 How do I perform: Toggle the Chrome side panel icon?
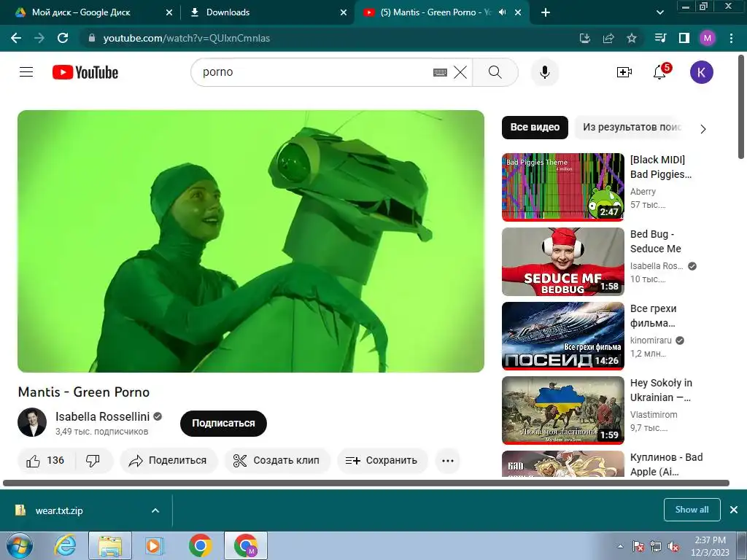click(684, 38)
